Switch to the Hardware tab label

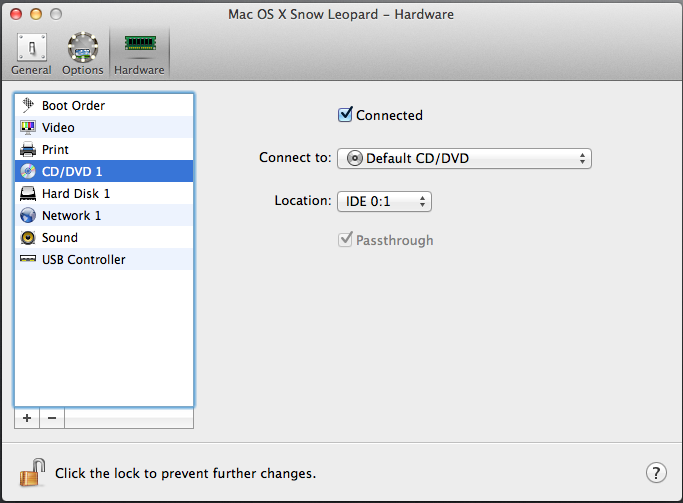click(139, 70)
